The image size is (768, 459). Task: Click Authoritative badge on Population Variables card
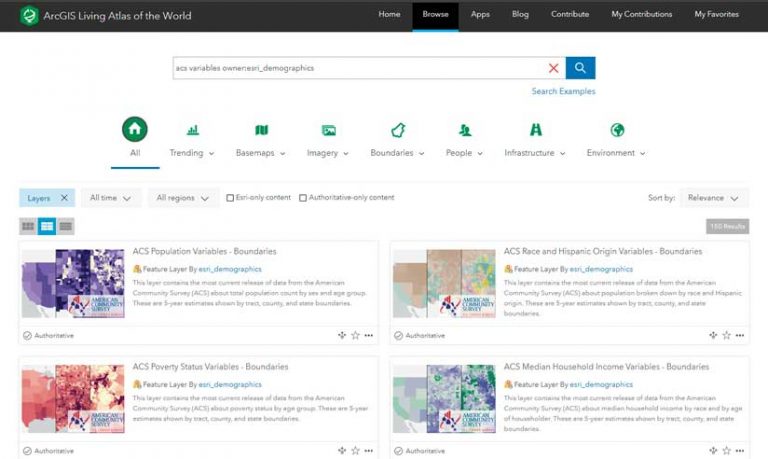click(48, 336)
